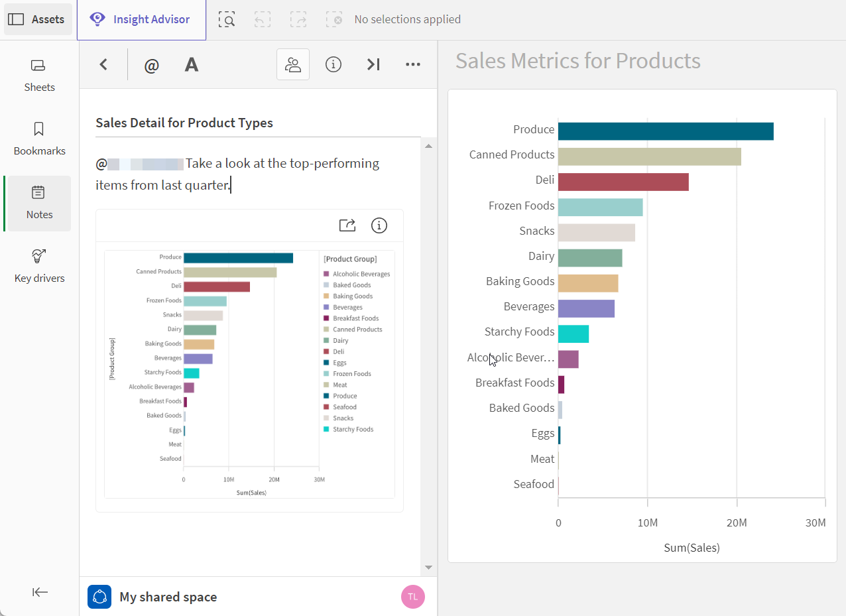Select the Frozen Foods bar in main chart
Image resolution: width=846 pixels, height=616 pixels.
(600, 207)
